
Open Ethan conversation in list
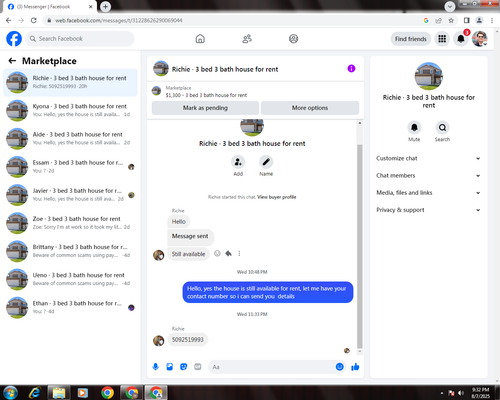pos(70,308)
